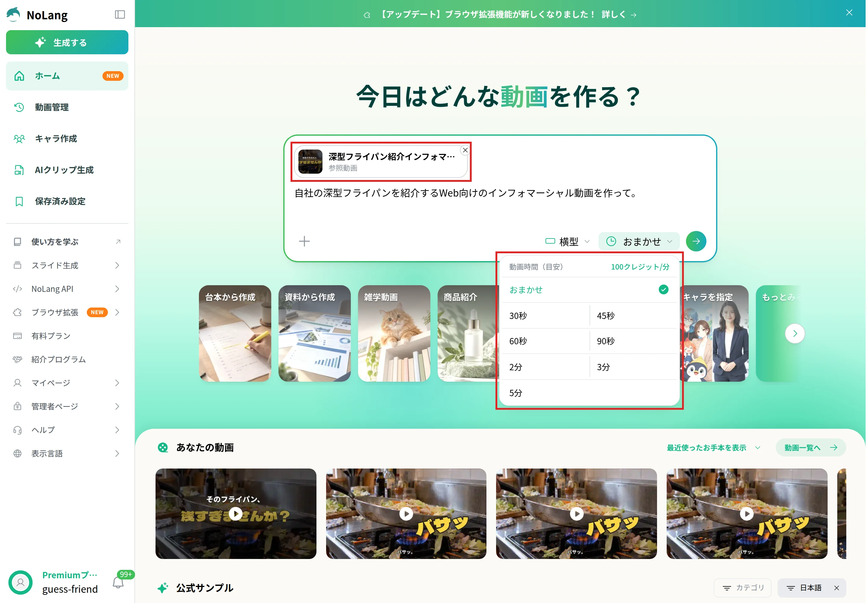The height and width of the screenshot is (603, 868).
Task: Open the 台本から作成 template card
Action: (x=235, y=334)
